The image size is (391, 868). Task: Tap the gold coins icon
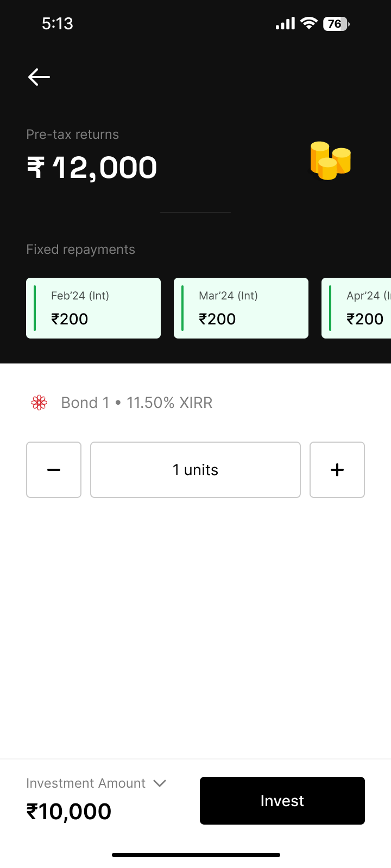(330, 161)
